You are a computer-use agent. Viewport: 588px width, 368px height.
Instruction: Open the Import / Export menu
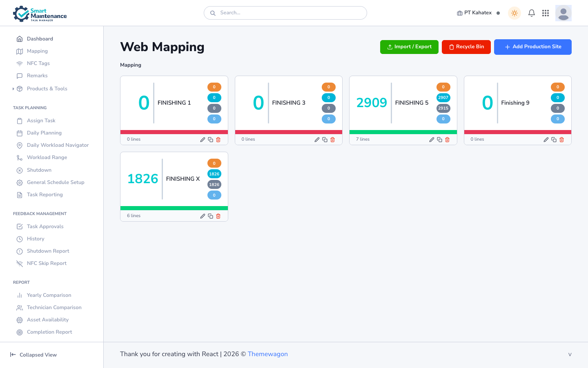(409, 47)
